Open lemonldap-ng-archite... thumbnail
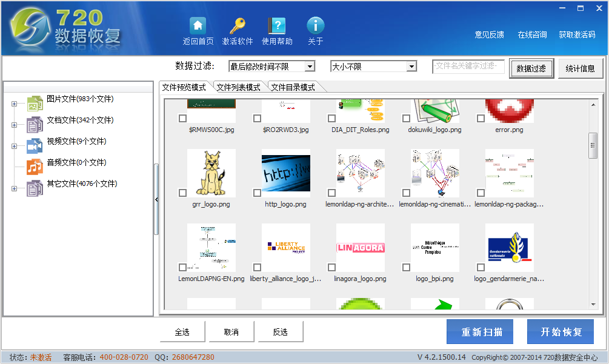Viewport: 609px width, 364px height. point(361,173)
